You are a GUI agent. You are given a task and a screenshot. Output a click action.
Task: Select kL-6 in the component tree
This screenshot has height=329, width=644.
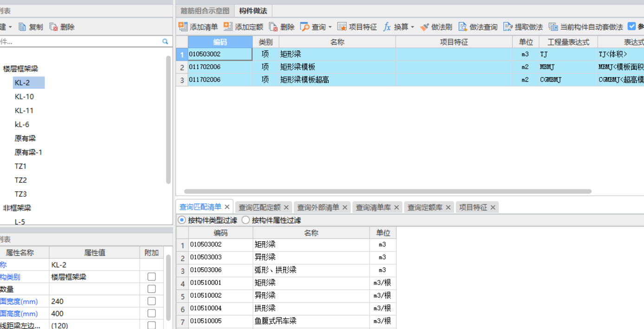pos(22,124)
